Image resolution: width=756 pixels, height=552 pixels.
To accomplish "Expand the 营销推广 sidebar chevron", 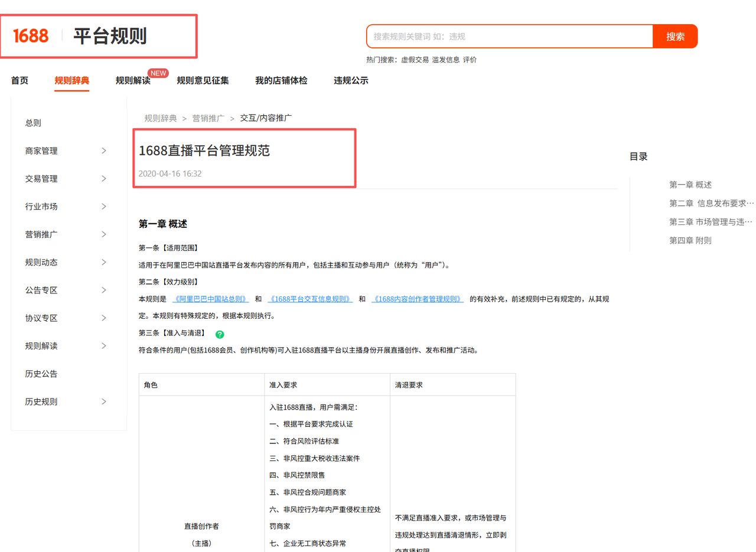I will click(104, 234).
